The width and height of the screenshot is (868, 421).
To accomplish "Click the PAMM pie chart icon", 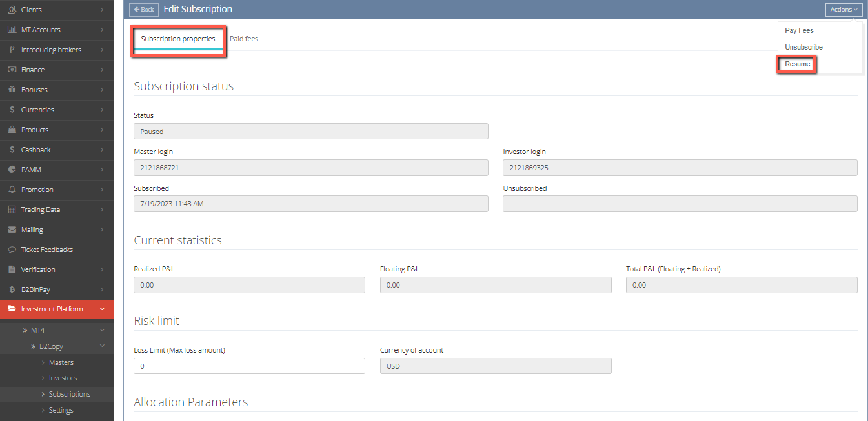I will pyautogui.click(x=12, y=170).
